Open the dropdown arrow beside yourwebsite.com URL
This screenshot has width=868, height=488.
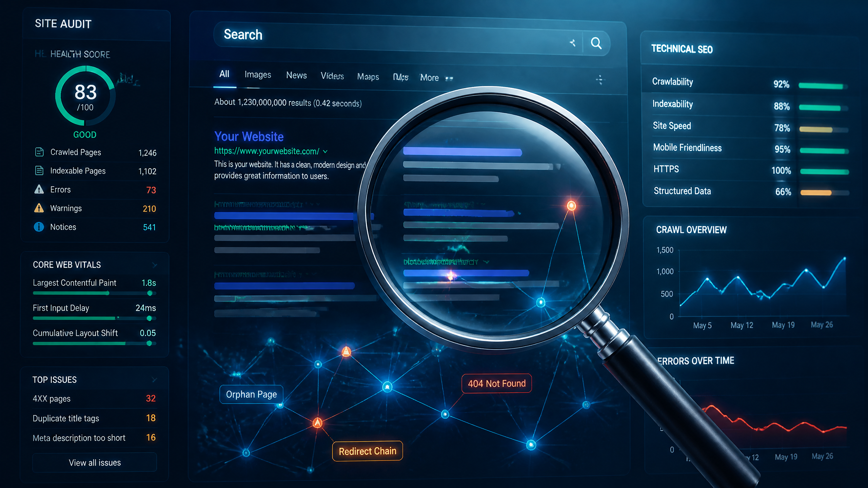(x=325, y=151)
